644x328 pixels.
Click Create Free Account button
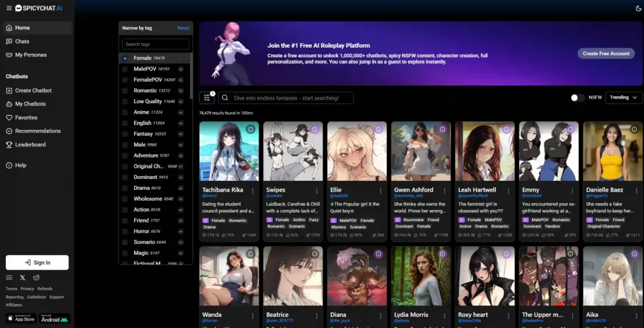[606, 53]
